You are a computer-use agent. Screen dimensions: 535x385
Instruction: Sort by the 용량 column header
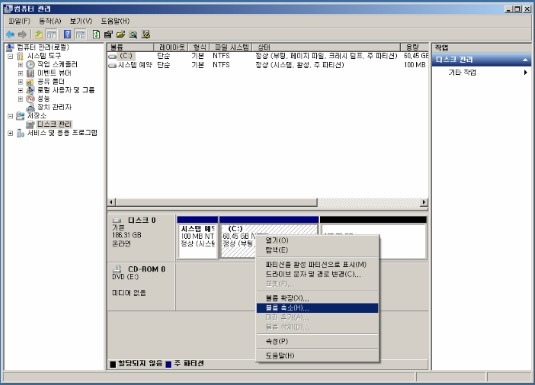coord(414,47)
